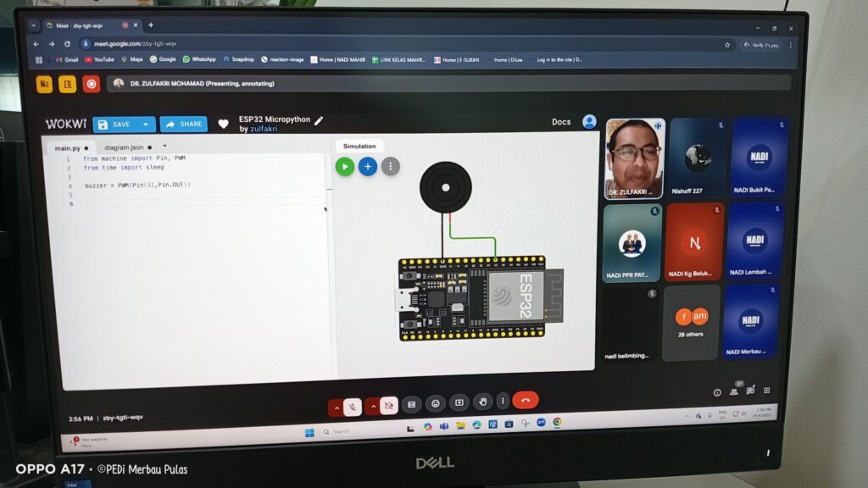The image size is (868, 488).
Task: Show the people list in Meet
Action: 734,391
